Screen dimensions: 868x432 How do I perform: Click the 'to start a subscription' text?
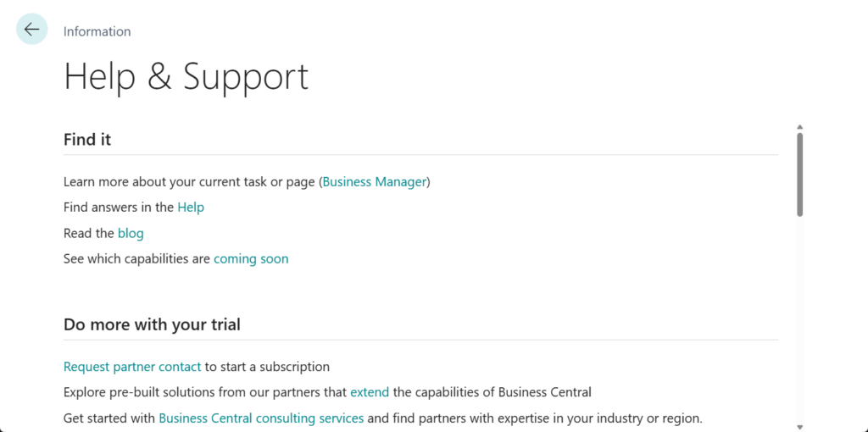(267, 367)
